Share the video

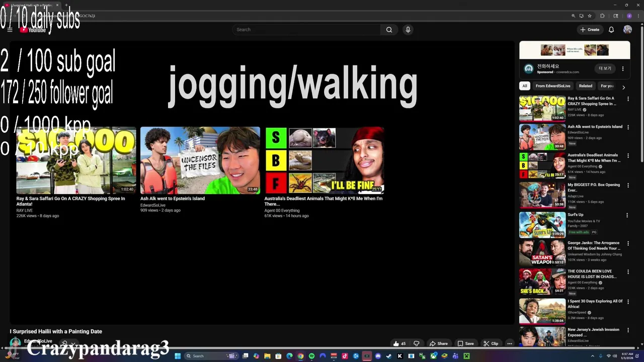click(x=438, y=343)
